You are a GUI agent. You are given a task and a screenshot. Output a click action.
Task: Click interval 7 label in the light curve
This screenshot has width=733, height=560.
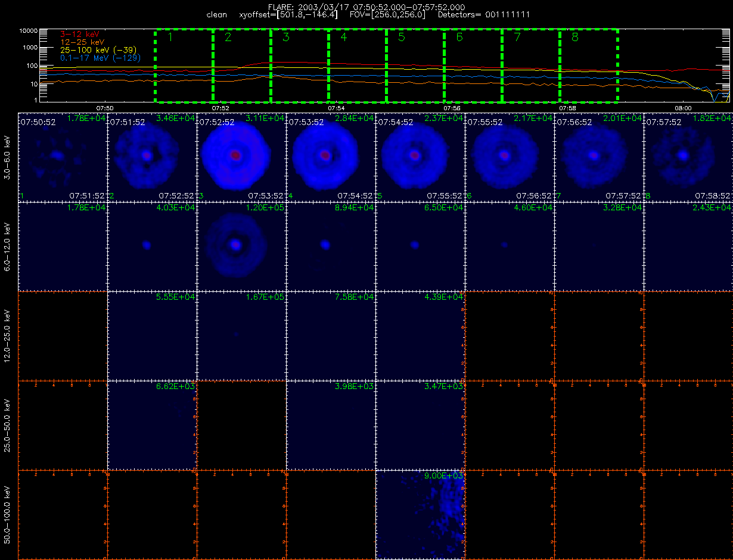coord(517,38)
